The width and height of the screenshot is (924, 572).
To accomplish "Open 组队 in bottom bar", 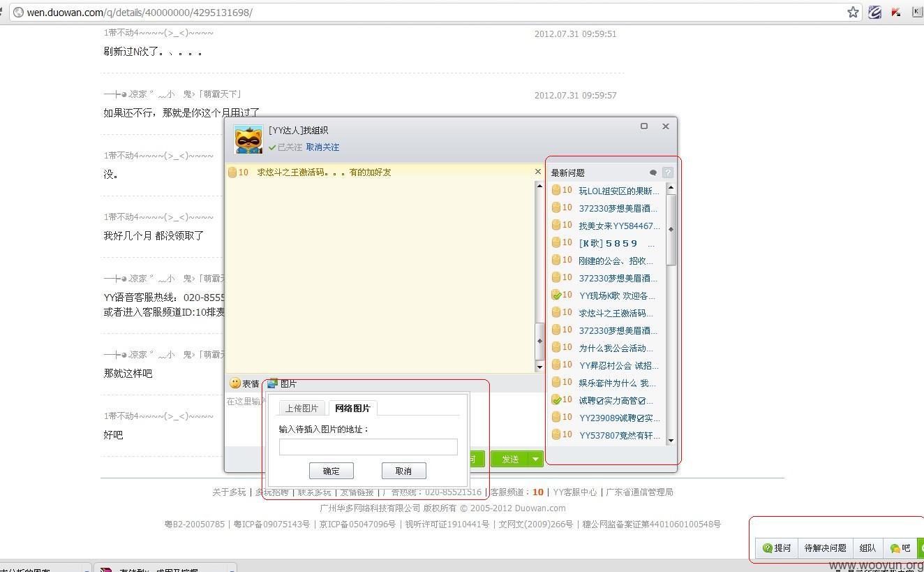I will click(867, 548).
